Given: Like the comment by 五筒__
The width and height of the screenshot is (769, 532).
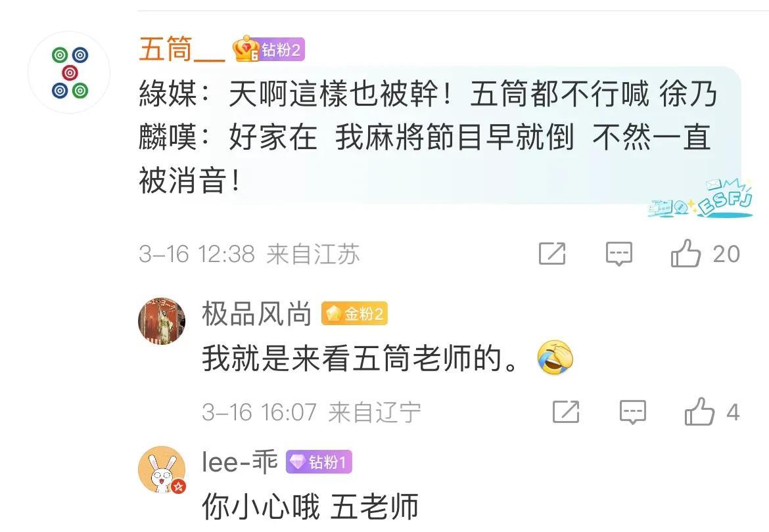Looking at the screenshot, I should pyautogui.click(x=686, y=254).
